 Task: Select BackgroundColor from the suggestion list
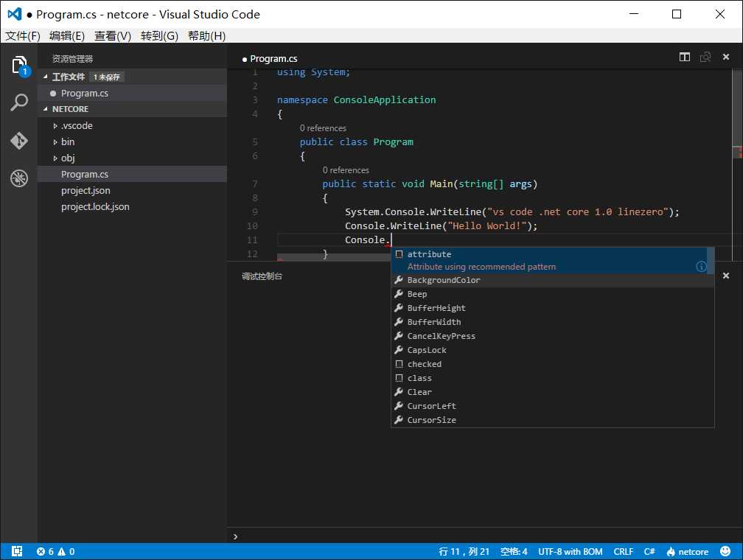pyautogui.click(x=444, y=280)
